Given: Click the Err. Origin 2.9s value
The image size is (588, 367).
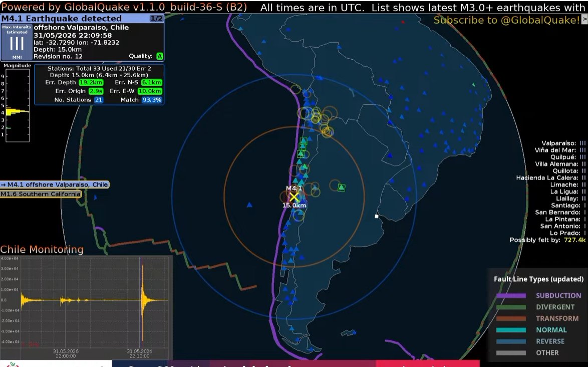Looking at the screenshot, I should click(x=96, y=91).
